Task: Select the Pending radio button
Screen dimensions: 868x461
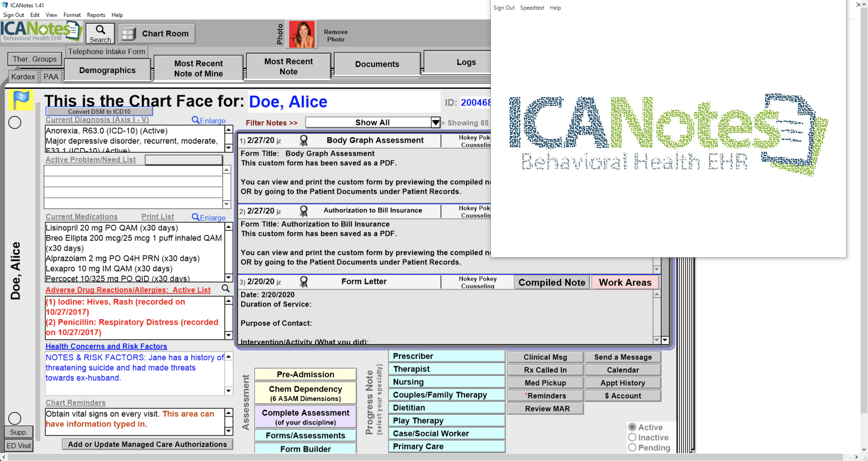Action: (x=632, y=447)
